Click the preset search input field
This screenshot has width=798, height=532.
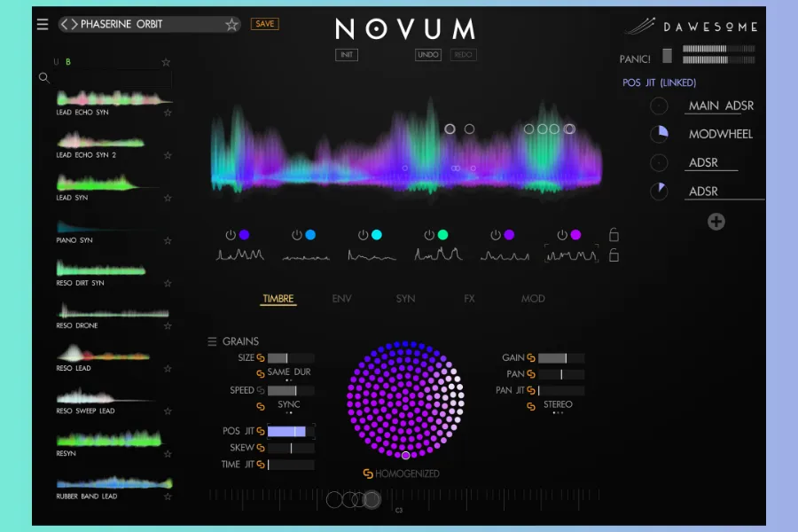(112, 78)
